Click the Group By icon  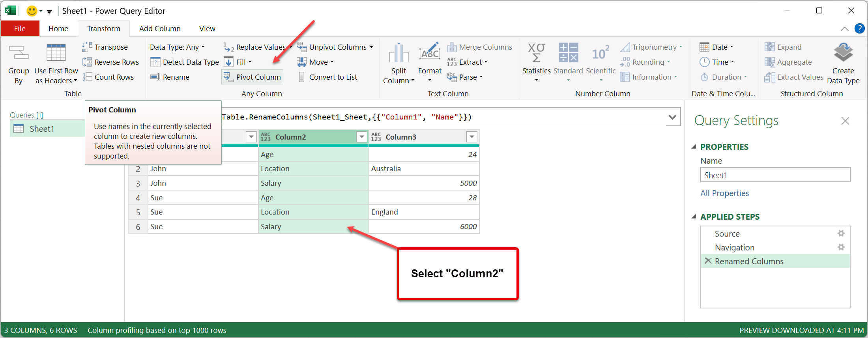pos(19,53)
